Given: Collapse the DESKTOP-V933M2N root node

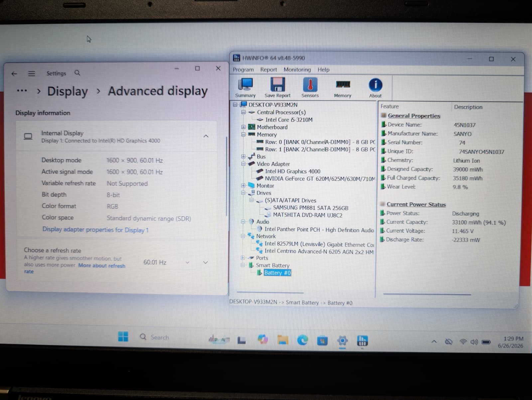Looking at the screenshot, I should pyautogui.click(x=235, y=105).
